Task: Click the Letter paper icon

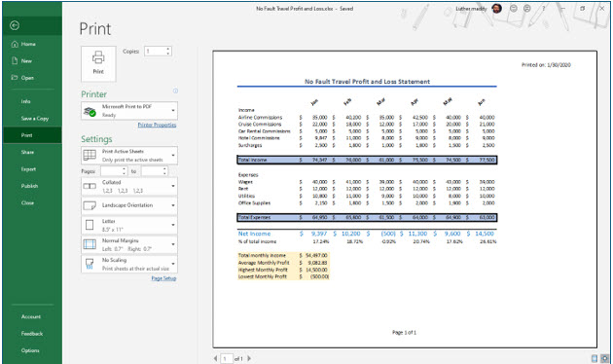Action: point(90,225)
